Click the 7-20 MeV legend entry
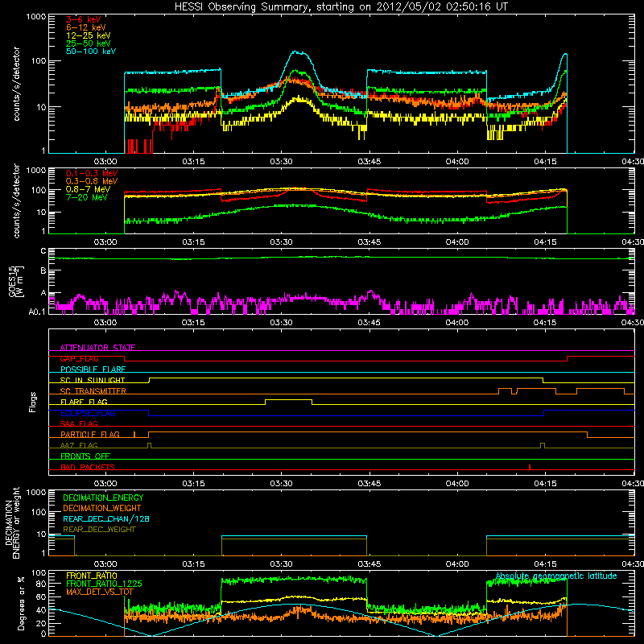Image resolution: width=644 pixels, height=644 pixels. (86, 197)
